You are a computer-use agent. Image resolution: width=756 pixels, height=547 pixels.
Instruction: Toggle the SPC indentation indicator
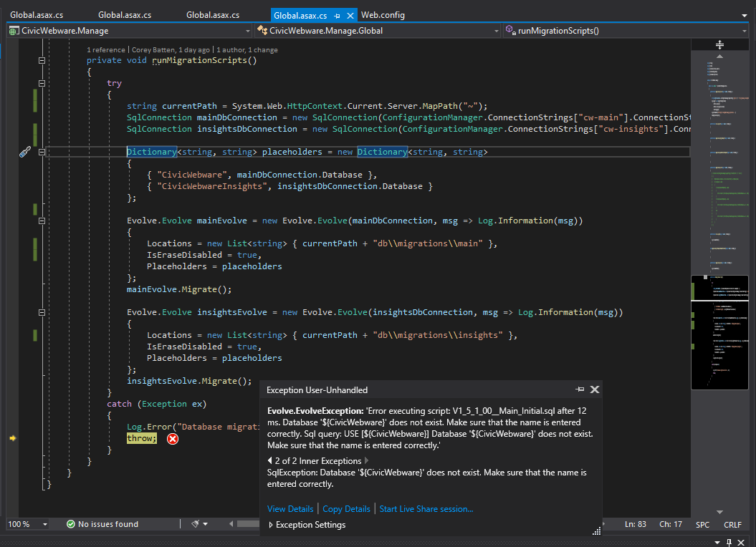[702, 523]
